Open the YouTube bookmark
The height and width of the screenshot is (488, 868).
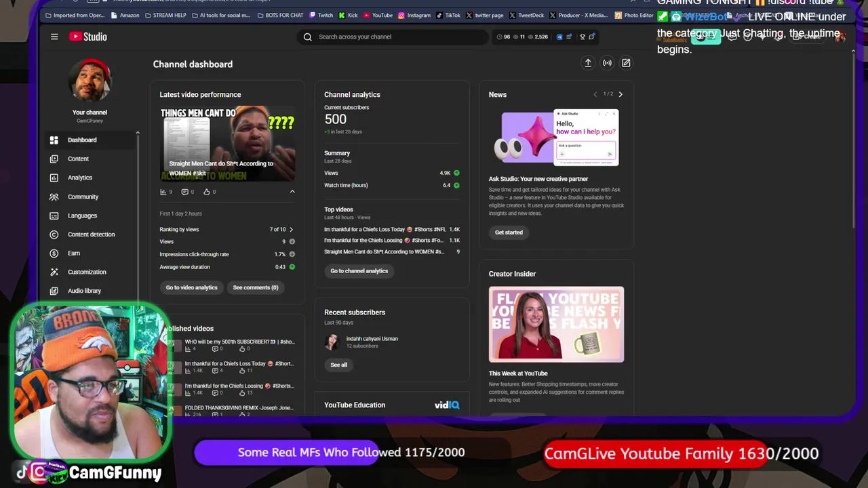pos(378,15)
